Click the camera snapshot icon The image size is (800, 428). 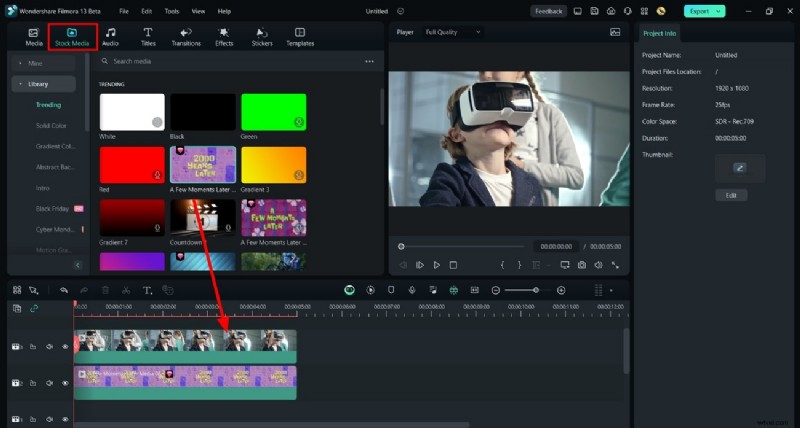582,265
